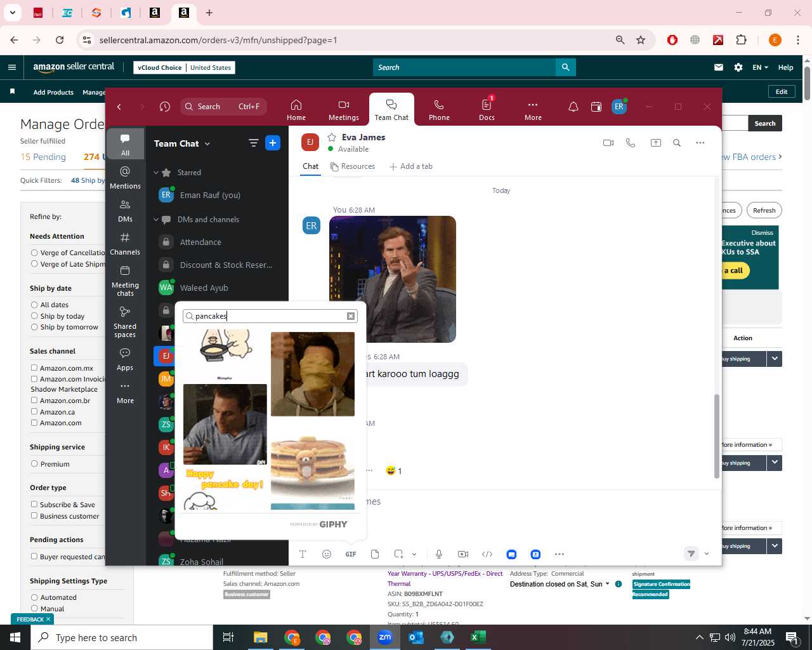Screen dimensions: 812x650
Task: Open the Resources tab in Eva James chat
Action: point(353,166)
